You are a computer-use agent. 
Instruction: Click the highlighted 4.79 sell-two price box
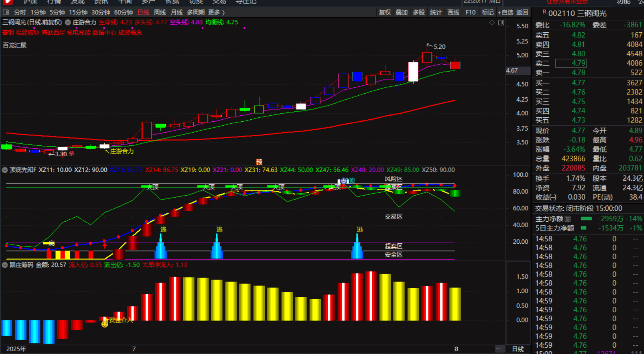tap(571, 63)
